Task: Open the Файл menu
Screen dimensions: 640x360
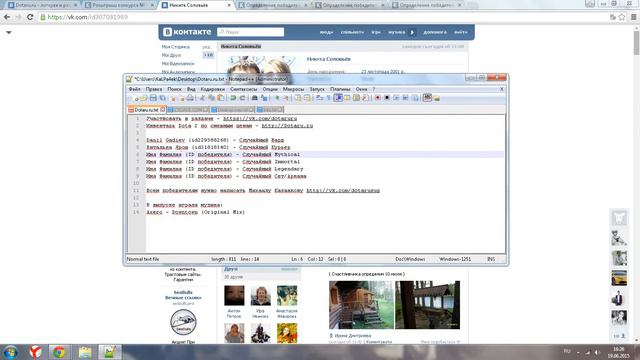Action: (134, 89)
